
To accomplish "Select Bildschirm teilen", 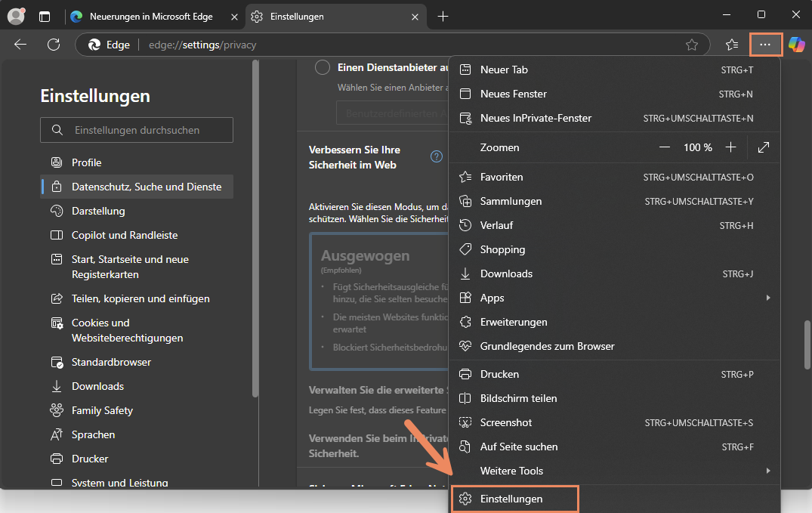I will point(614,398).
